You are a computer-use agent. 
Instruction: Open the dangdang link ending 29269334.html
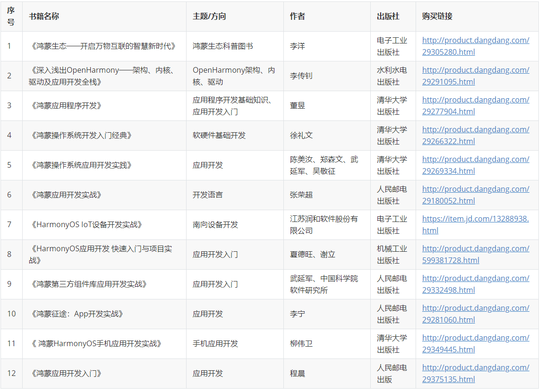coord(476,165)
